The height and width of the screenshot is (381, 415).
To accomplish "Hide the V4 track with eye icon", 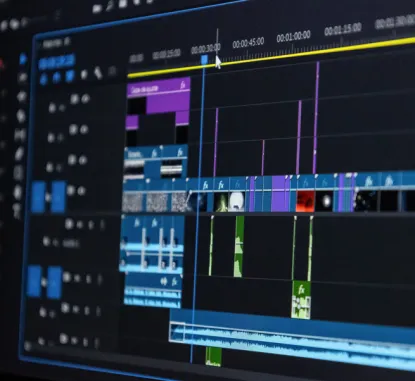I will coord(86,98).
